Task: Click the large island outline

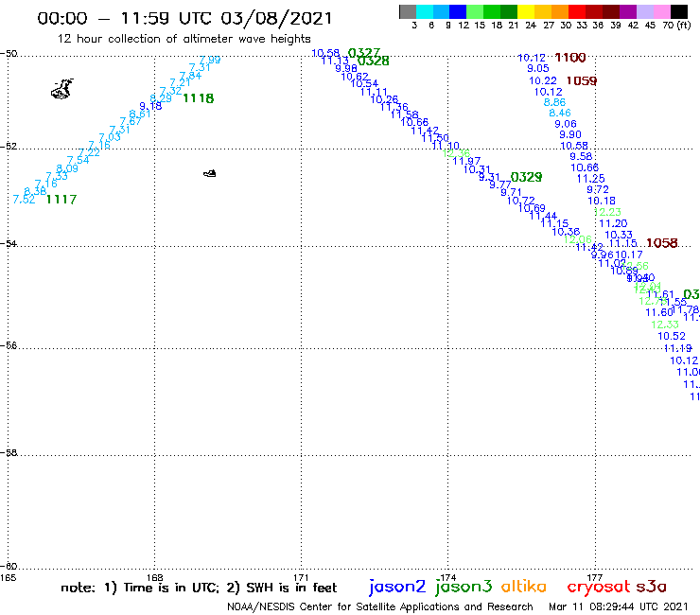Action: point(62,88)
